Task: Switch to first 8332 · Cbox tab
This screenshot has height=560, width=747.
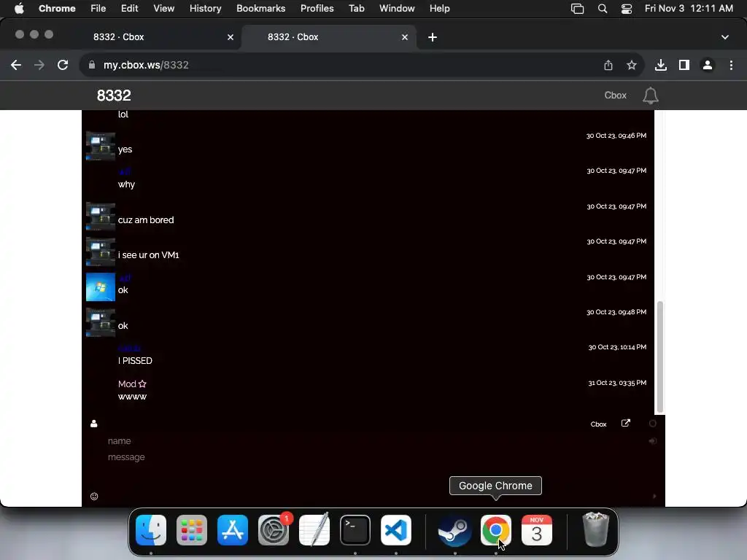Action: point(155,37)
